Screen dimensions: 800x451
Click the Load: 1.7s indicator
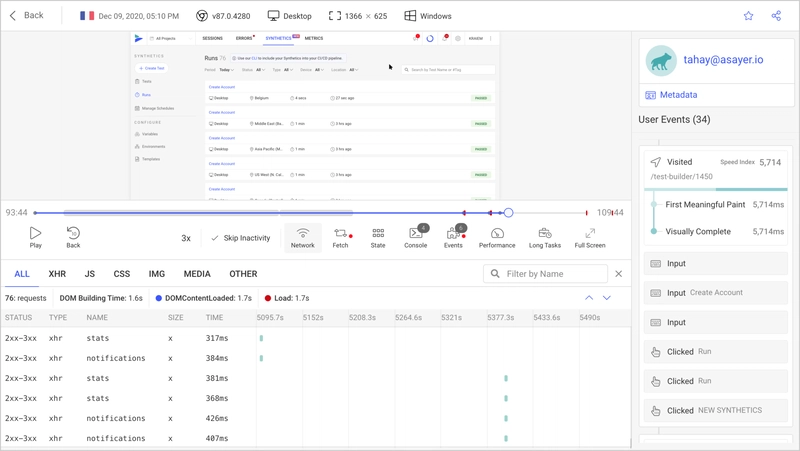(287, 298)
